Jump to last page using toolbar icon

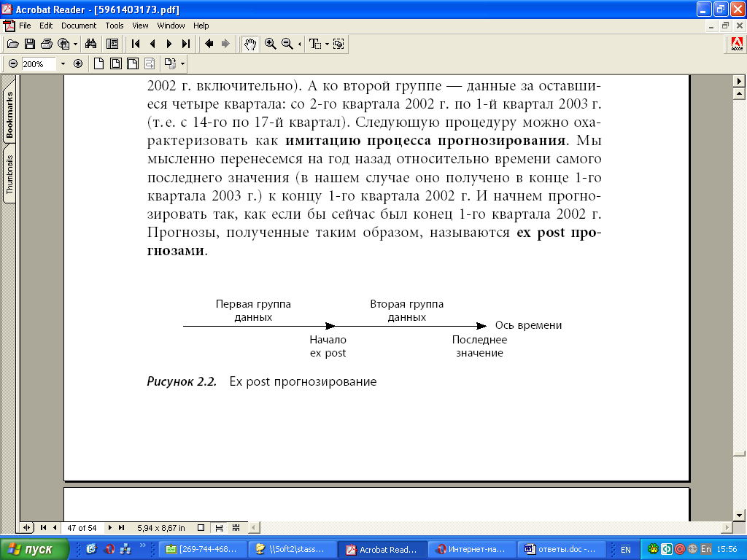[x=186, y=44]
